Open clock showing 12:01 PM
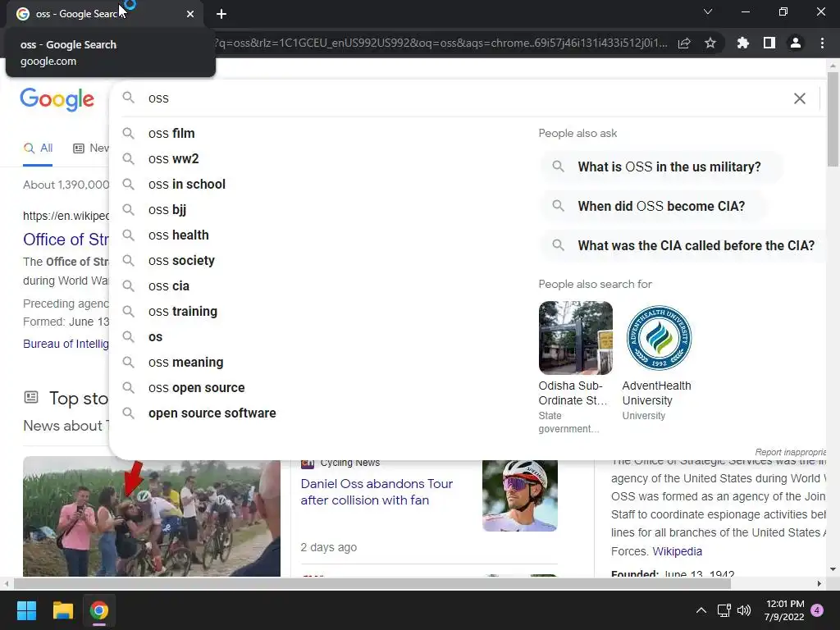 (x=785, y=610)
